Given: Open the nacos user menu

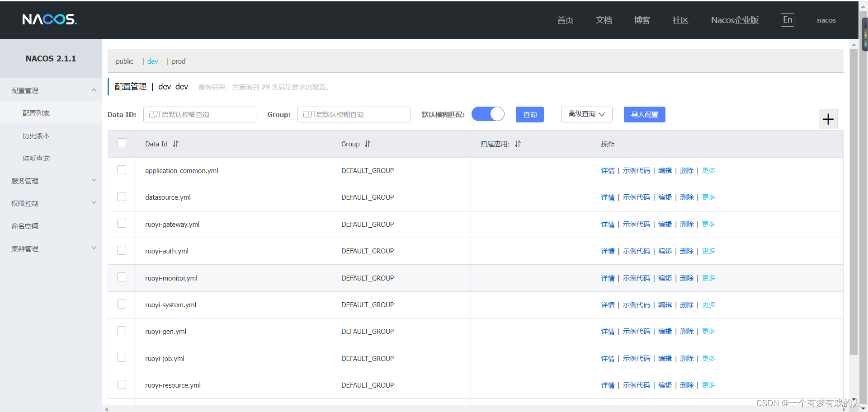Looking at the screenshot, I should point(826,20).
